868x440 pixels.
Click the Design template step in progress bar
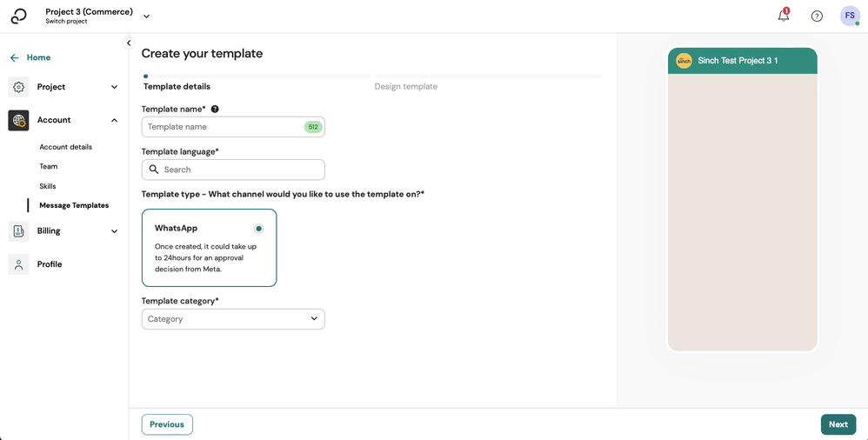[406, 87]
